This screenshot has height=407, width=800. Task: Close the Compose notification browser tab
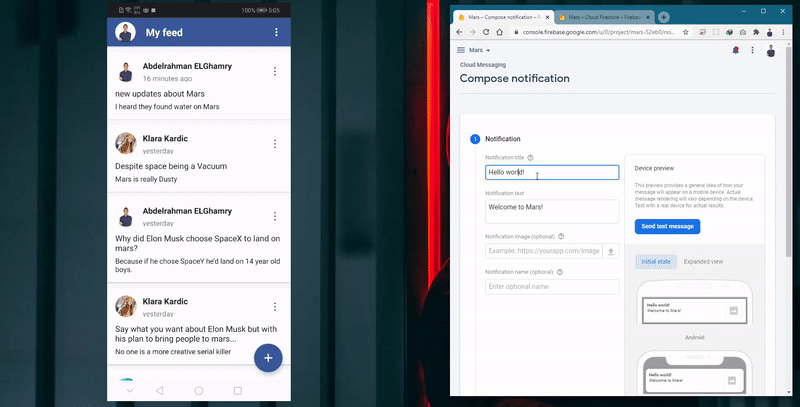[547, 17]
